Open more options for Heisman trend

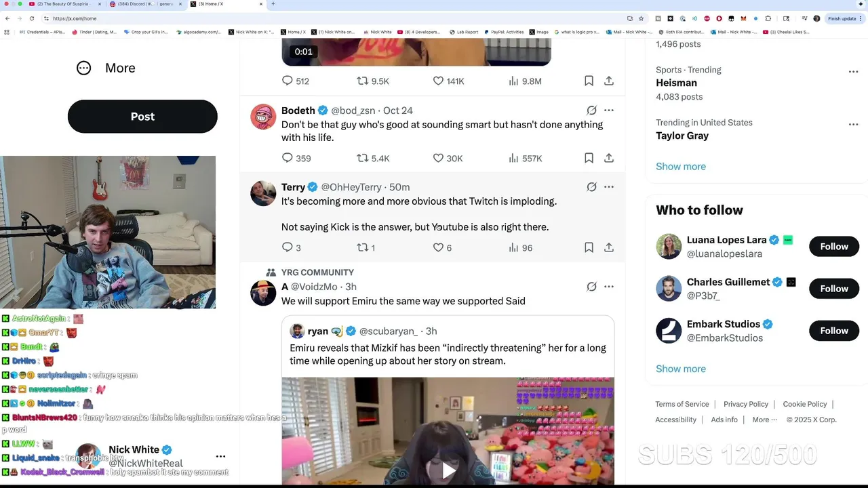pos(853,72)
